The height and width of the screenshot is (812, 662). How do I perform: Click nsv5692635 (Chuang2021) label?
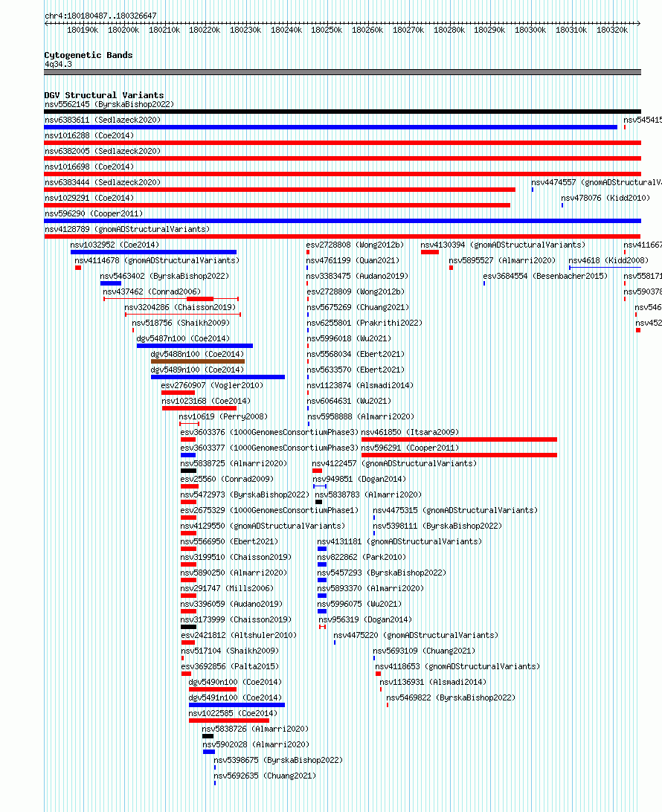(265, 776)
